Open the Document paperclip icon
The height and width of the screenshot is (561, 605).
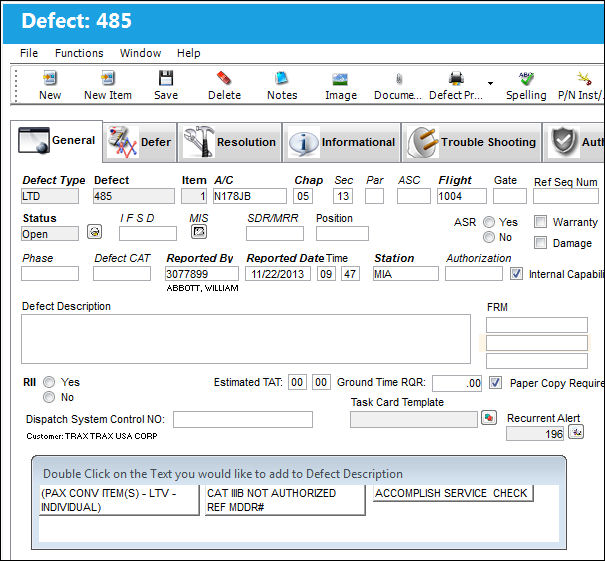399,79
